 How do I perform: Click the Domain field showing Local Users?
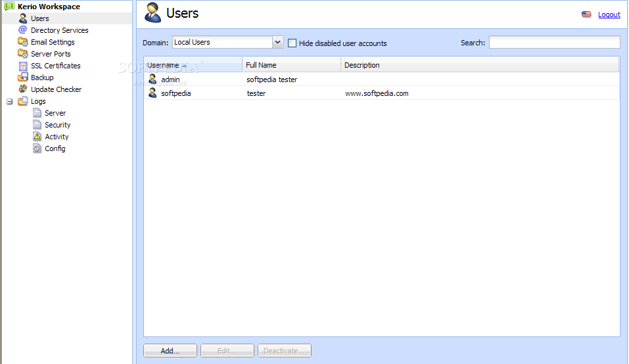click(x=223, y=42)
